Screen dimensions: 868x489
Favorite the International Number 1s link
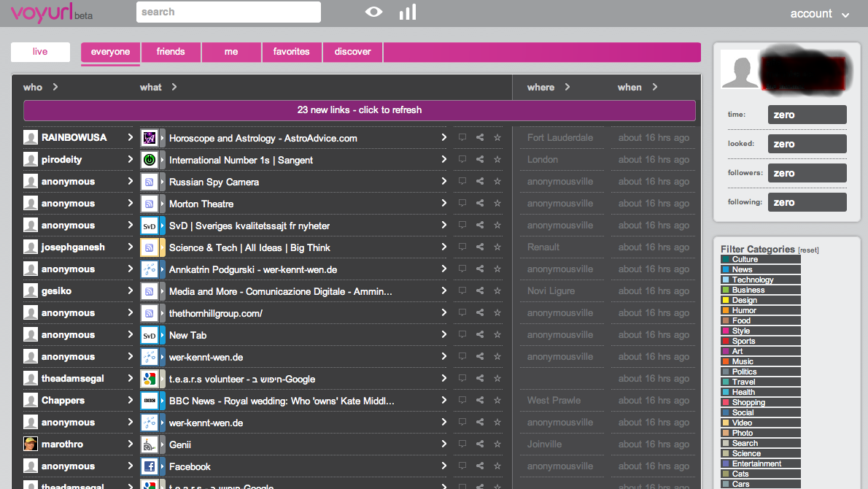(497, 160)
